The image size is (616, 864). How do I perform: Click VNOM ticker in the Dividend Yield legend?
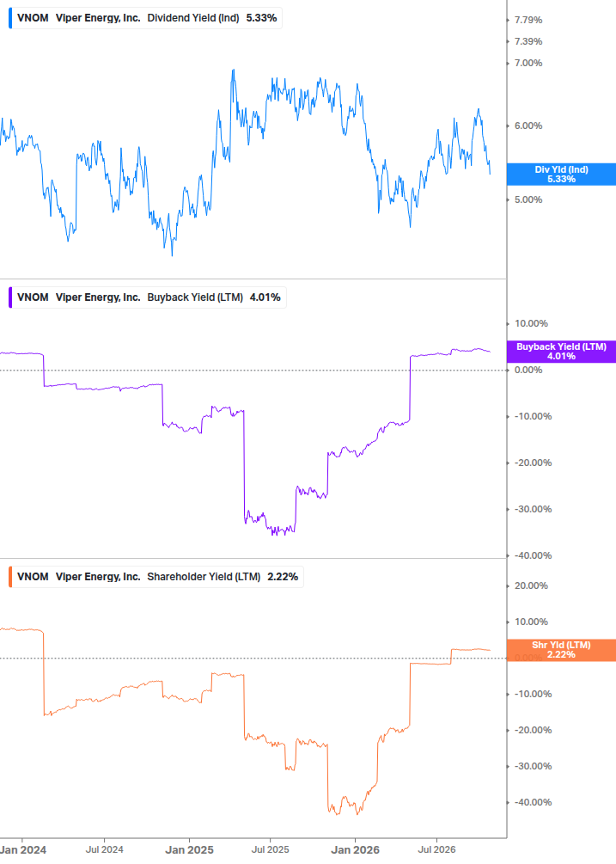pyautogui.click(x=33, y=18)
